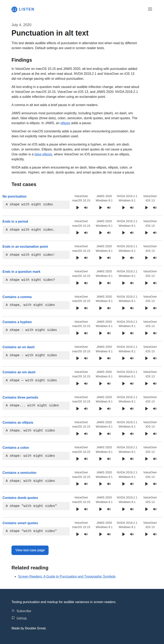Open 'Contains an ellipsis' test case link
The image size is (164, 644).
click(x=18, y=422)
